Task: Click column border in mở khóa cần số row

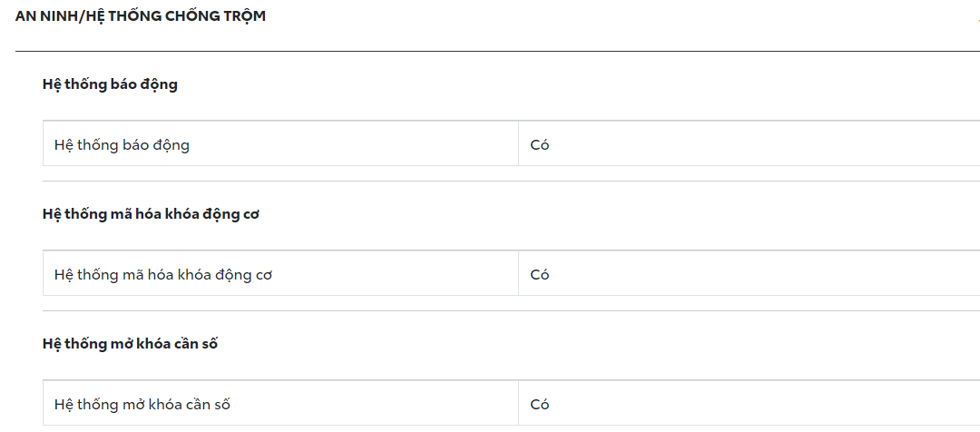Action: 518,404
